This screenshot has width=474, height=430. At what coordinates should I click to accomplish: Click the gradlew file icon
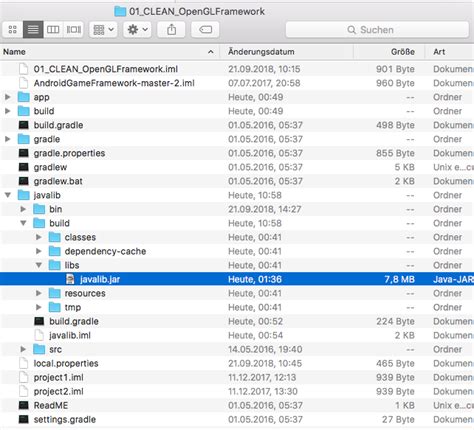click(x=23, y=167)
